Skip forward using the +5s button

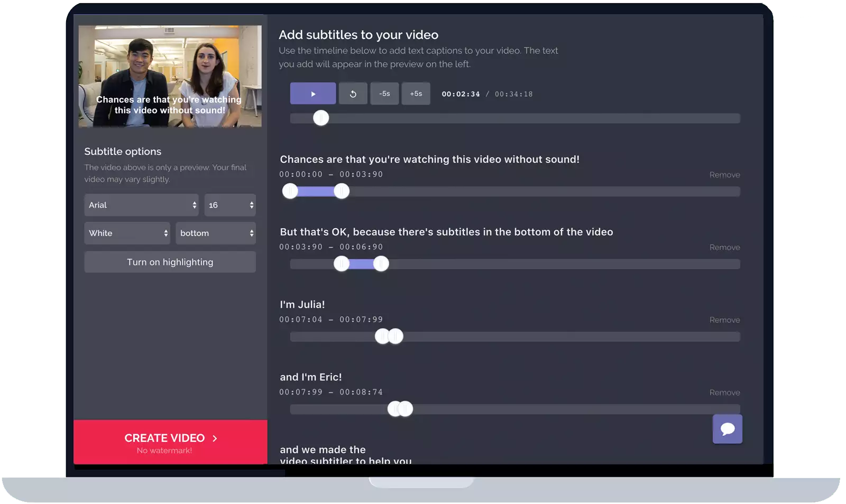[x=416, y=94]
